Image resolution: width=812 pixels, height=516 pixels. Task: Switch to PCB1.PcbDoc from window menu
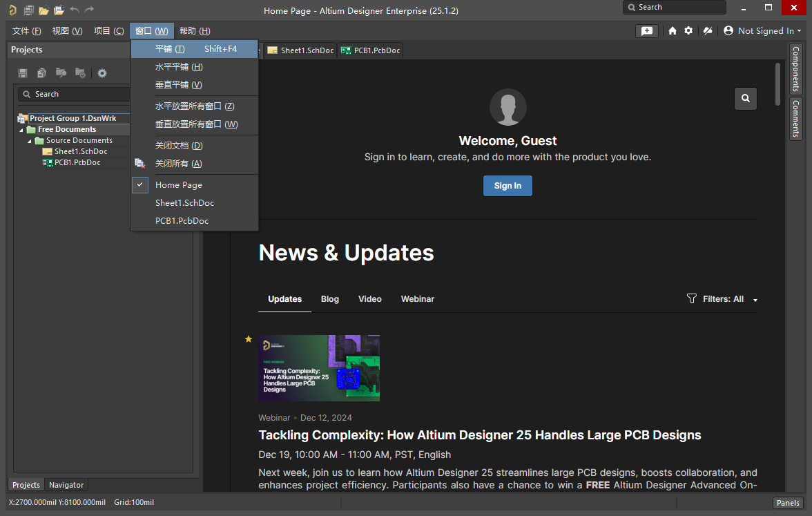click(194, 221)
